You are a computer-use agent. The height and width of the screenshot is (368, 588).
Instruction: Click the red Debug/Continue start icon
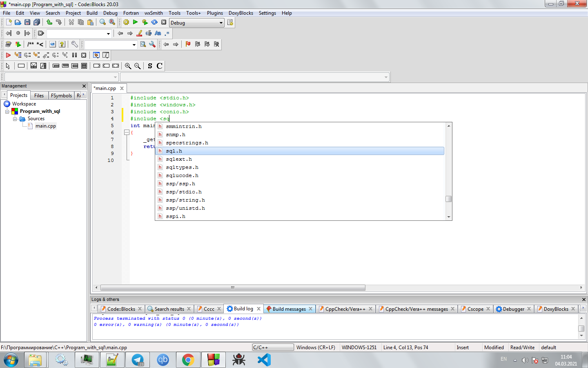click(8, 55)
